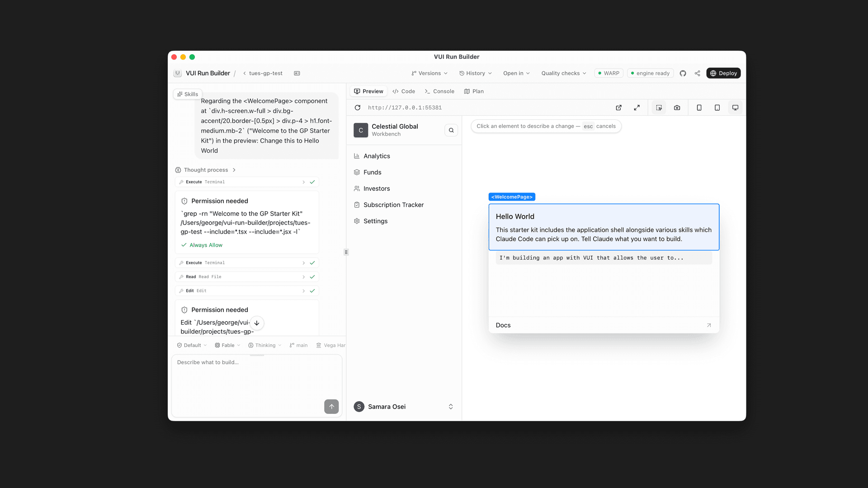Click the search icon next to Celestial Global
This screenshot has width=868, height=488.
coord(451,130)
